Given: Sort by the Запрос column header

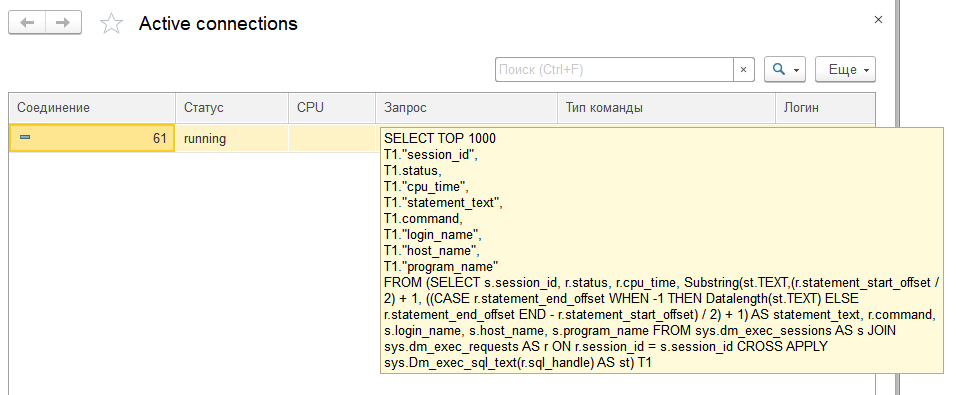Looking at the screenshot, I should click(x=466, y=108).
